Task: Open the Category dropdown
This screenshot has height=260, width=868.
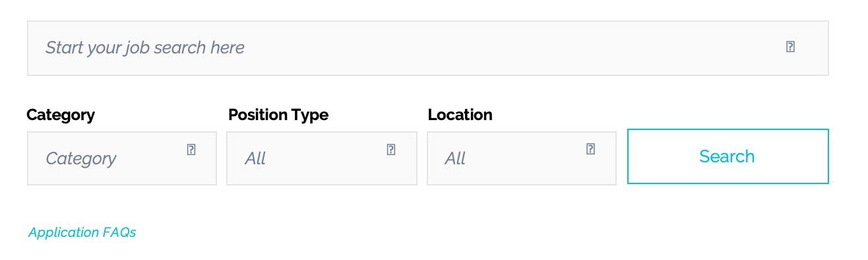Action: point(122,158)
